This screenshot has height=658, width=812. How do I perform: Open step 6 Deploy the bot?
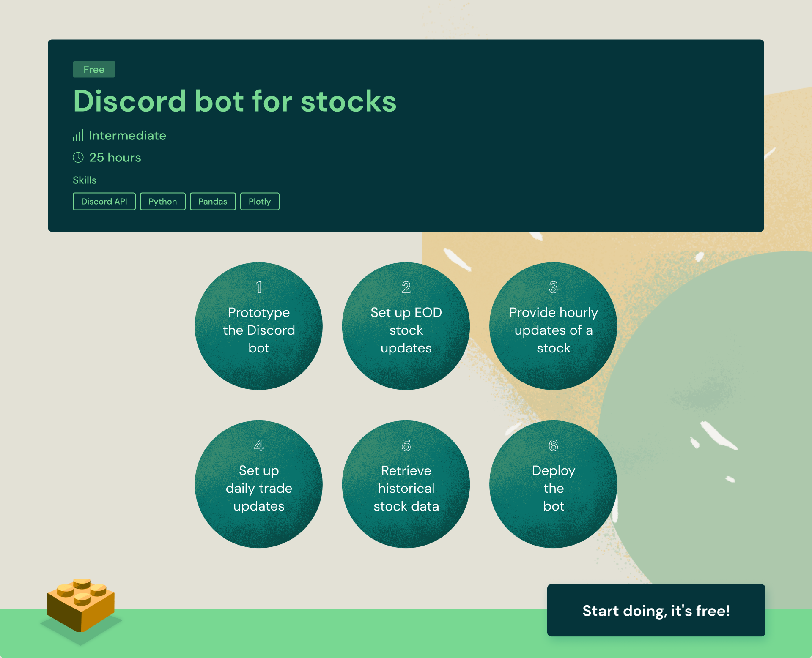pos(553,484)
